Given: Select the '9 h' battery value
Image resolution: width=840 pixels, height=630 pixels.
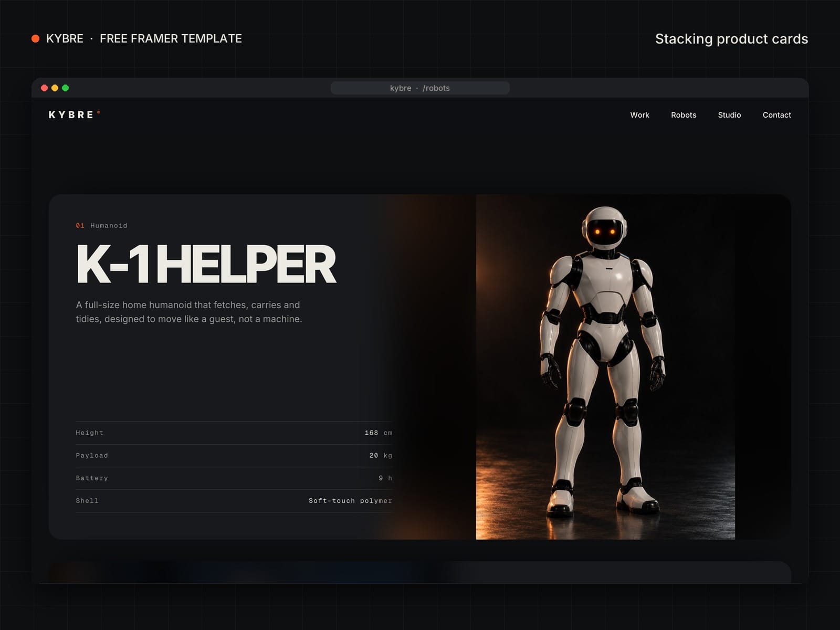Looking at the screenshot, I should coord(385,478).
